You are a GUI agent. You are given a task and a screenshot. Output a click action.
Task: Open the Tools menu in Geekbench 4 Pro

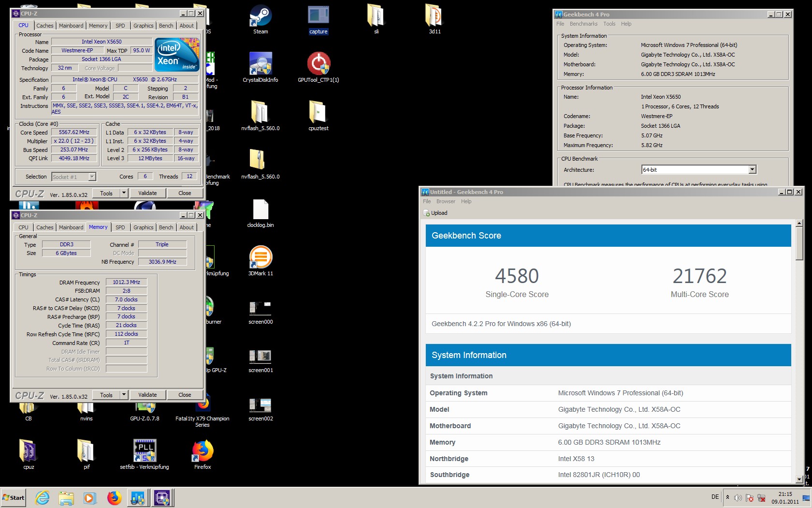[x=609, y=24]
